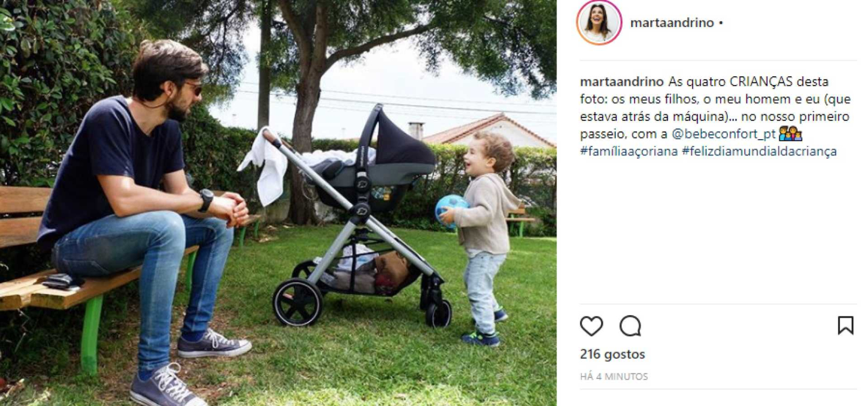
Task: Like the post with the heart icon
Action: pyautogui.click(x=591, y=326)
